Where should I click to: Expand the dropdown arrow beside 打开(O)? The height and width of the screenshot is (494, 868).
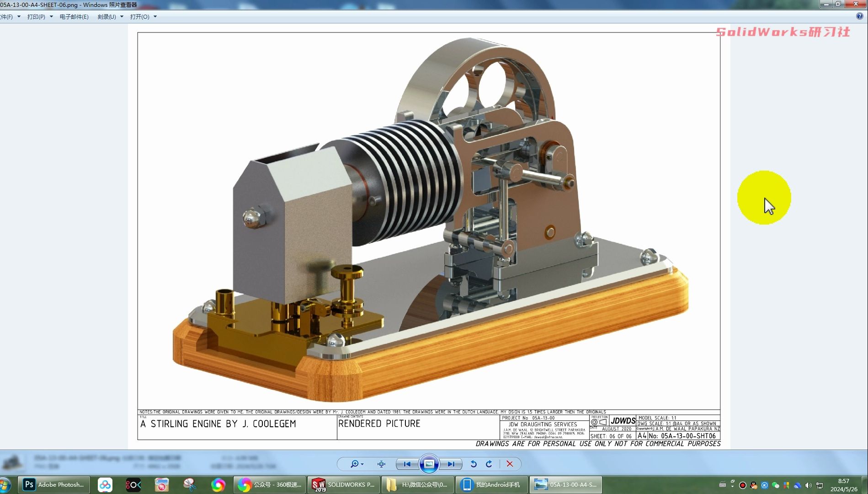point(155,16)
